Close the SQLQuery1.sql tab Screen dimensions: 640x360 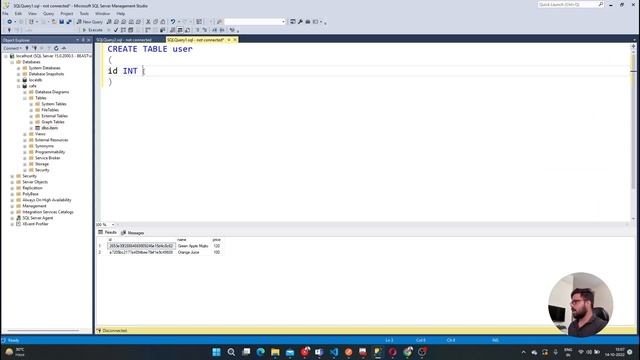[235, 40]
